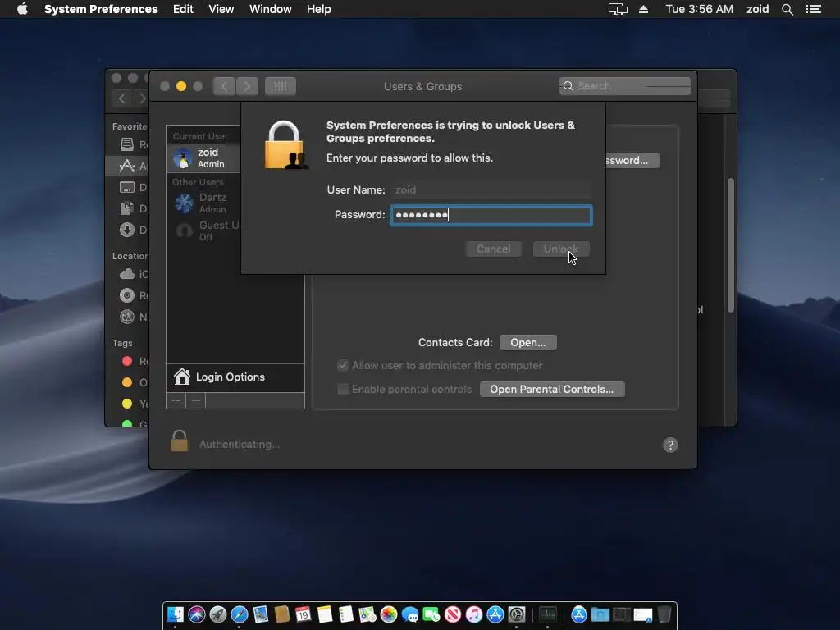Open Photos from the Dock
840x630 pixels.
tap(389, 614)
